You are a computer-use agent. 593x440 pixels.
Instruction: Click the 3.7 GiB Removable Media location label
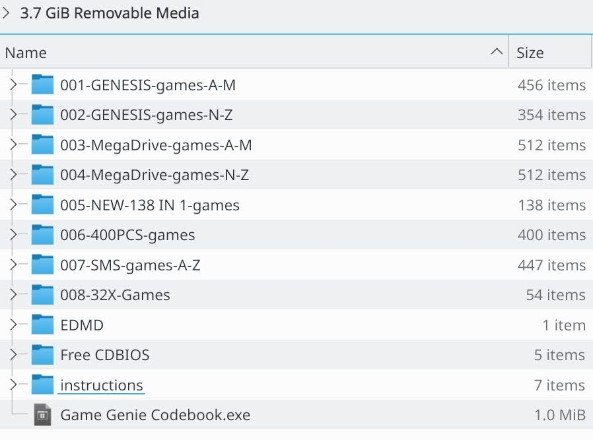[x=109, y=13]
